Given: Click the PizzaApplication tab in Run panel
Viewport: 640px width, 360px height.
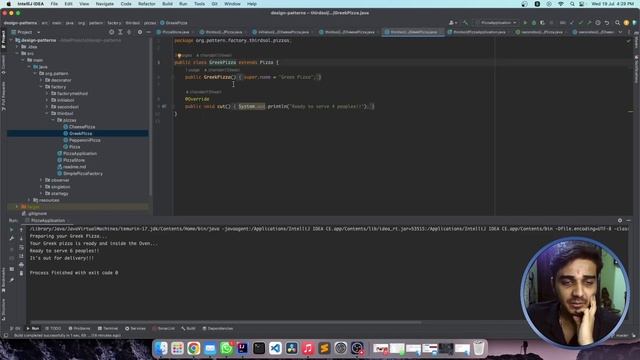Looking at the screenshot, I should (x=48, y=220).
